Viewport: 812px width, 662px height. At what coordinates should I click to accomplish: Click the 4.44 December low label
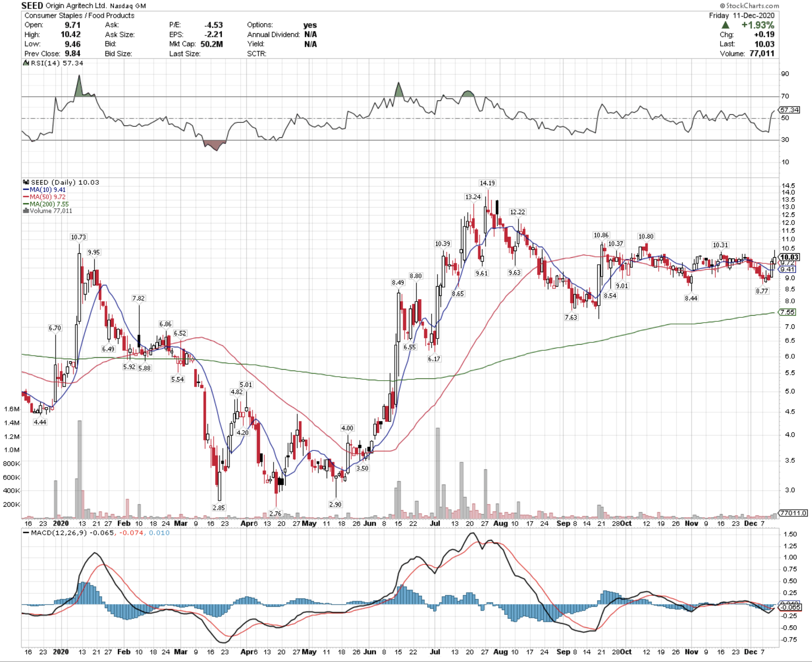point(40,422)
